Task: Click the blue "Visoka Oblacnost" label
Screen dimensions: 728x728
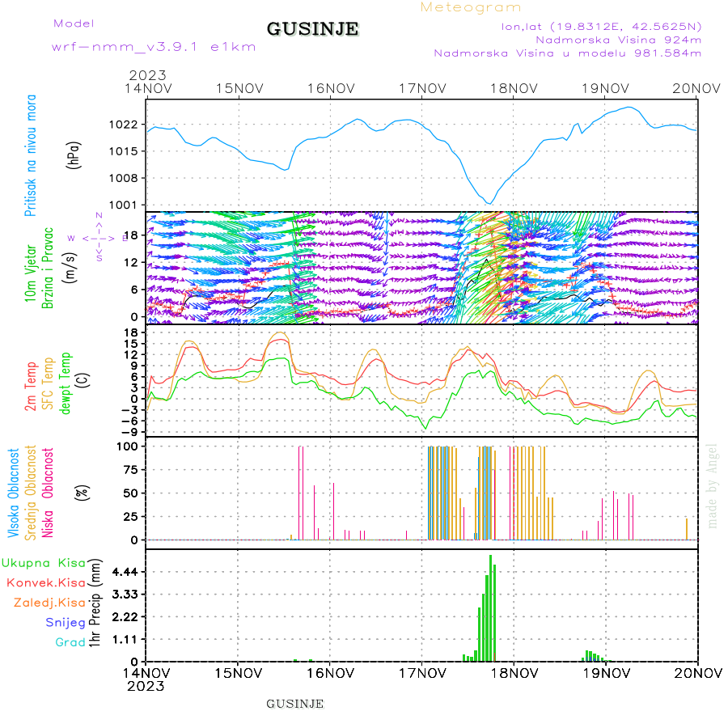Action: (x=13, y=493)
